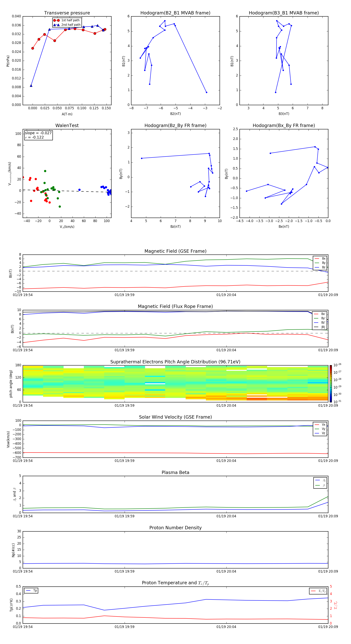Click the 'Hodogram(Bz_By FR frame)' title
The width and height of the screenshot is (351, 644).
click(175, 125)
